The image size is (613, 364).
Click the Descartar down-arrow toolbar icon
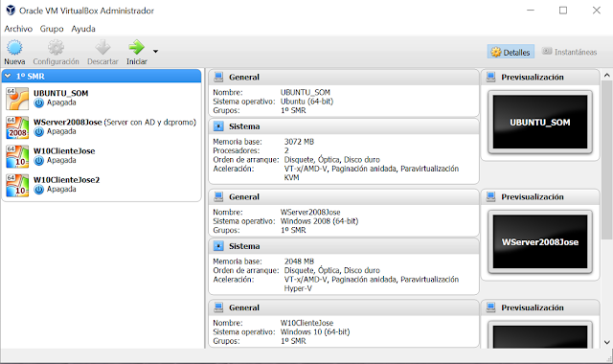(102, 47)
